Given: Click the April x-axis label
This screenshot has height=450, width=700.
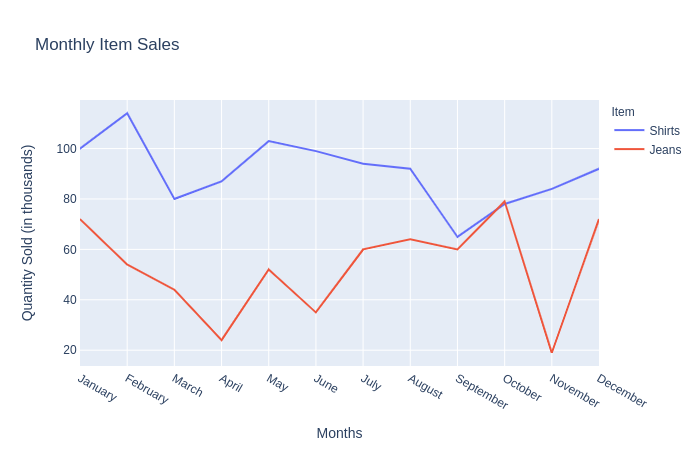Looking at the screenshot, I should 230,383.
